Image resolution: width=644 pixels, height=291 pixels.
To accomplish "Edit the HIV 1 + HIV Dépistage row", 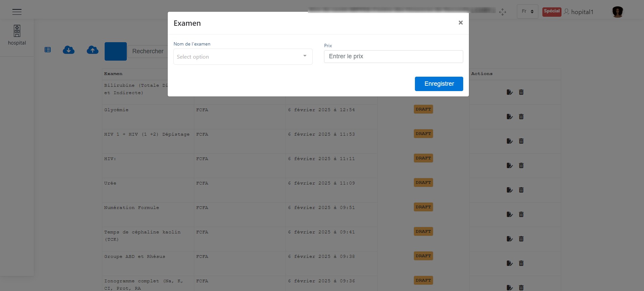I will point(509,141).
